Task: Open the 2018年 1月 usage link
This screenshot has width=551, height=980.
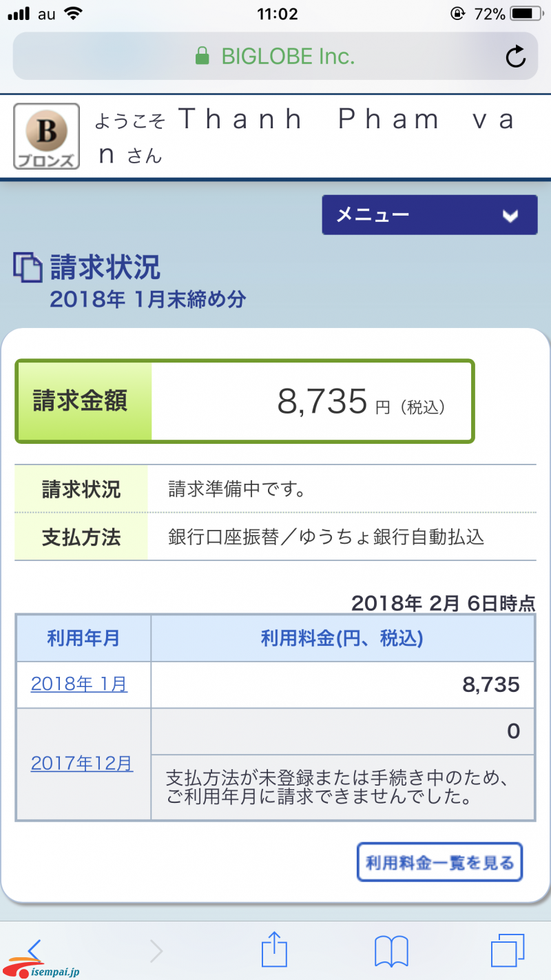Action: click(x=79, y=684)
